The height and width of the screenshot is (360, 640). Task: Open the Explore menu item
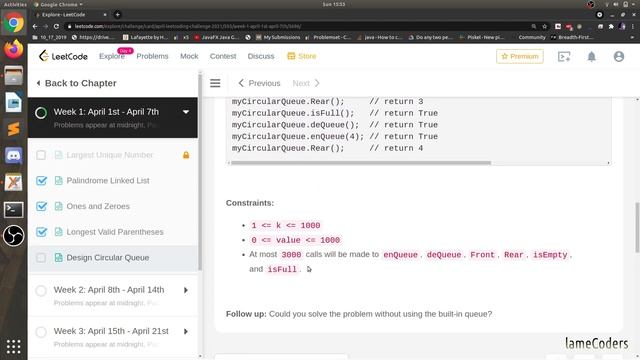112,56
